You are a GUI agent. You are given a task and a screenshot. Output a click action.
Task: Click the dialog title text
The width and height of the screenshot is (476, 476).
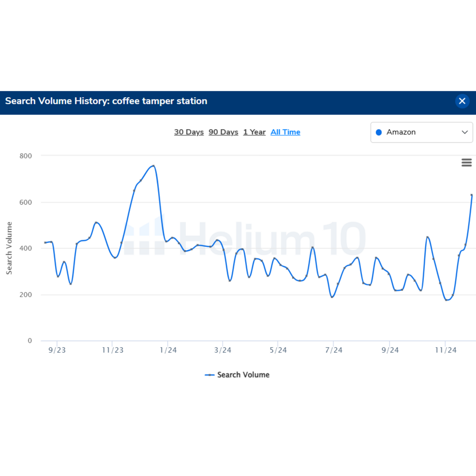point(106,101)
